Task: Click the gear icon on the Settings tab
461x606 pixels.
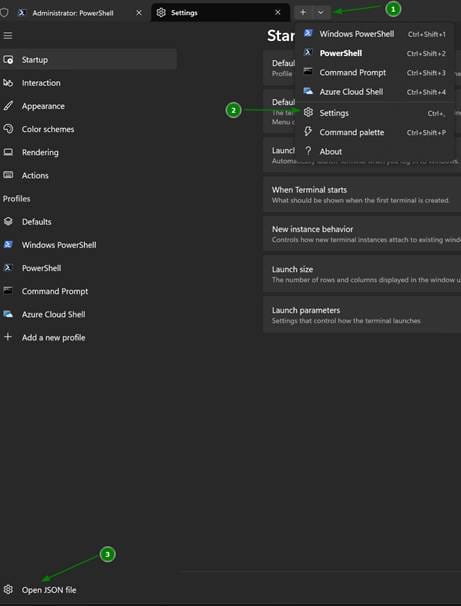Action: (161, 13)
